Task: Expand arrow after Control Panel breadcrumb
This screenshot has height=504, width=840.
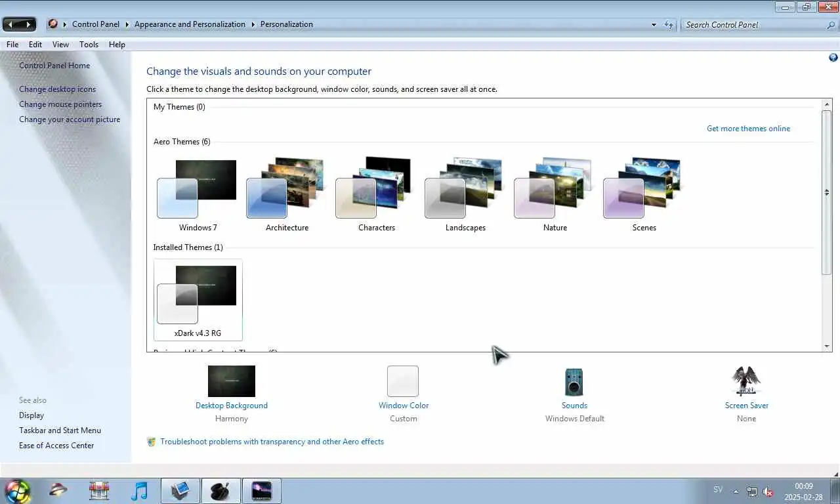Action: (x=127, y=24)
